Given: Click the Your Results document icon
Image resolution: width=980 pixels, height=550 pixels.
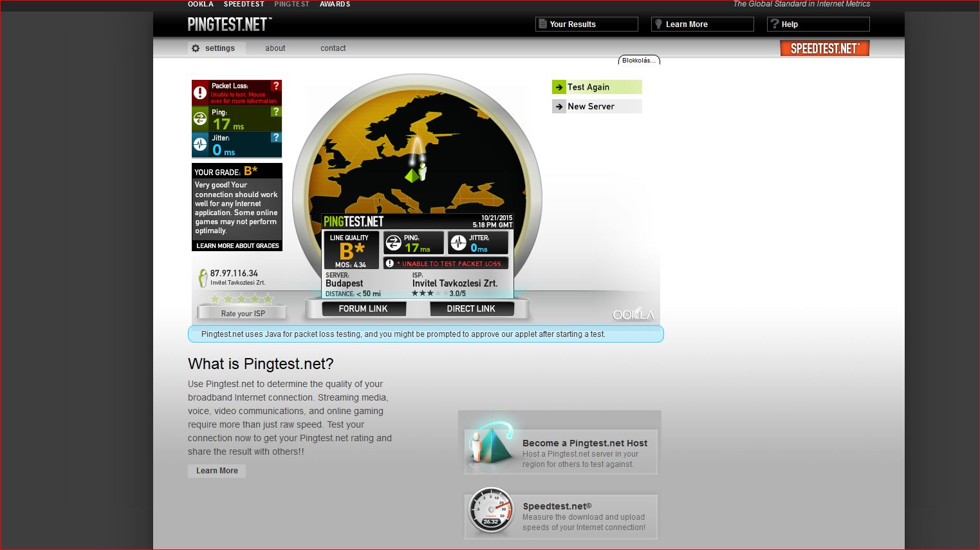Looking at the screenshot, I should point(542,24).
